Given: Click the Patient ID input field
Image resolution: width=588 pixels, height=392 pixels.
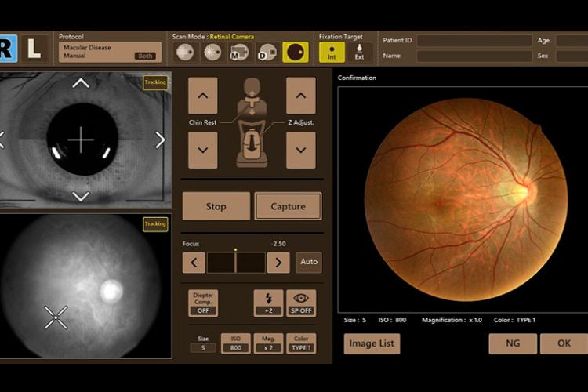Looking at the screenshot, I should pos(474,41).
